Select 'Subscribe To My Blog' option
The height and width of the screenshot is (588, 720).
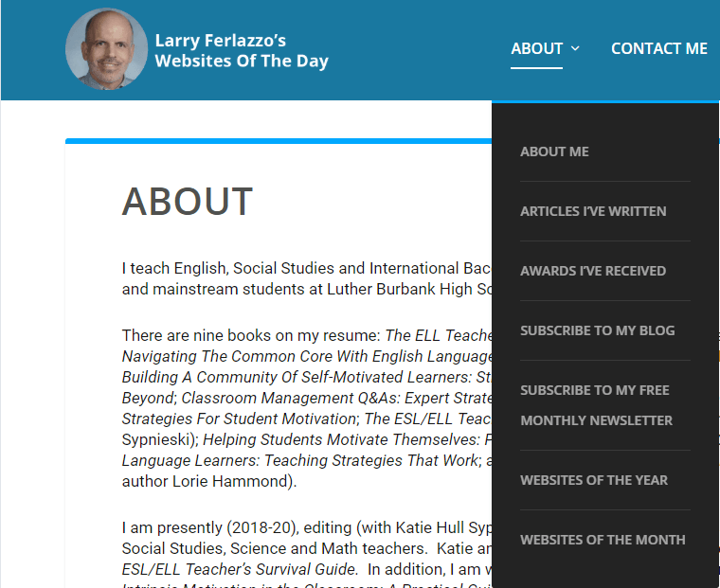[597, 330]
